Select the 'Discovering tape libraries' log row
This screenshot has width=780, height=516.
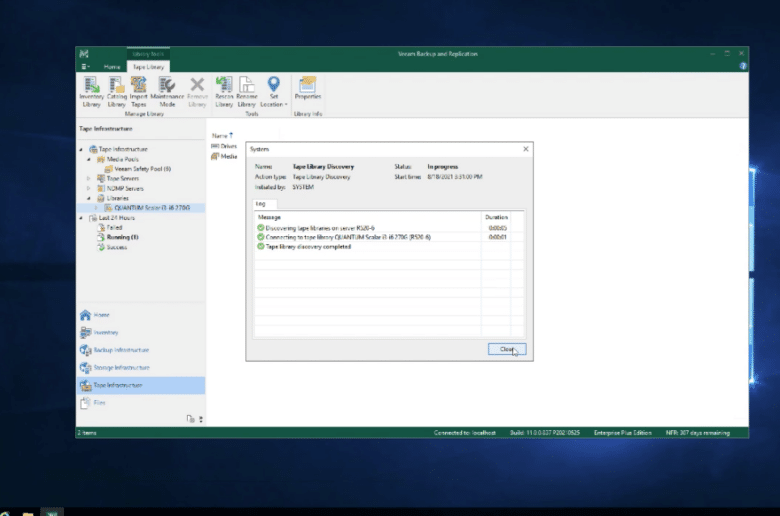coord(389,228)
